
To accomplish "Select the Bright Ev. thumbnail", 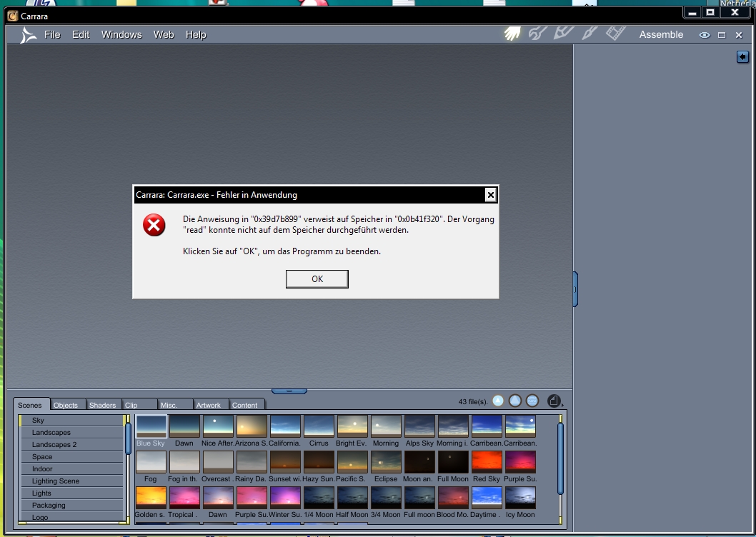I will click(352, 426).
